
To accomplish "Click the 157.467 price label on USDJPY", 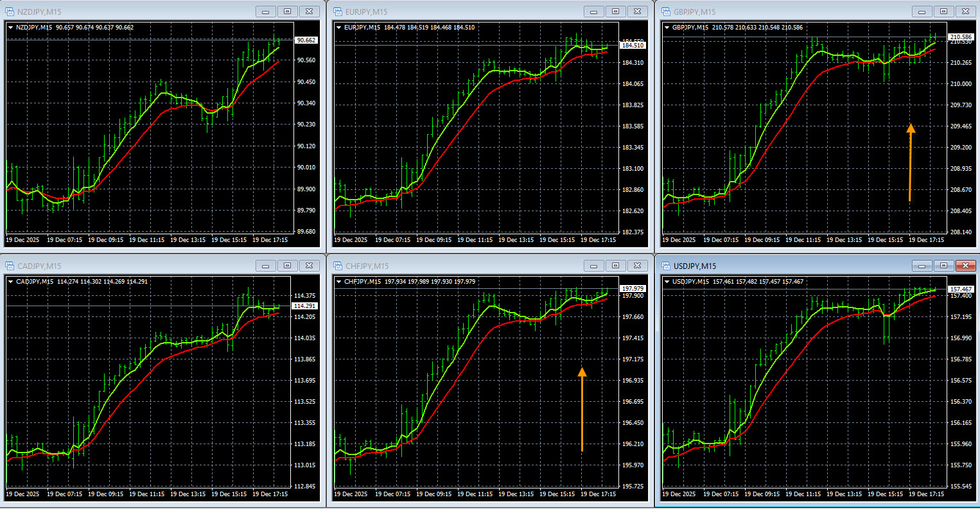I will click(x=961, y=289).
